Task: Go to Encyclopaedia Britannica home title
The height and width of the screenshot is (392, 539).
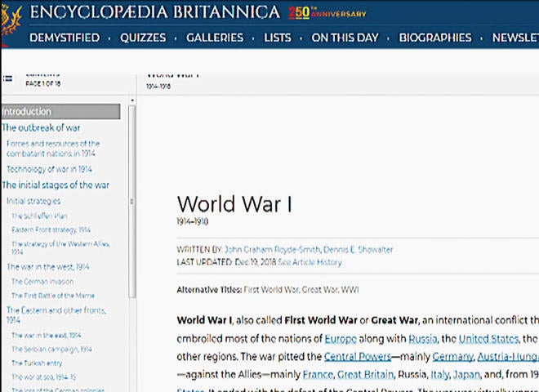Action: (155, 12)
